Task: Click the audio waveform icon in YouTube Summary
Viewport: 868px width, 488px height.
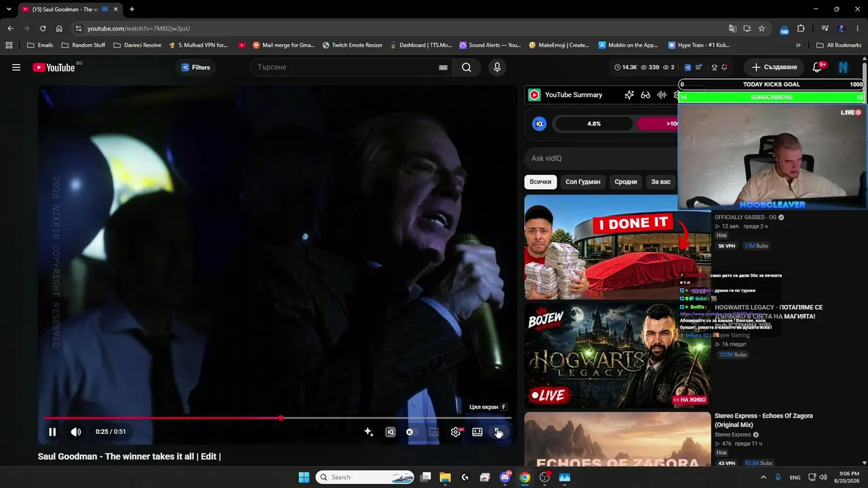Action: click(662, 95)
